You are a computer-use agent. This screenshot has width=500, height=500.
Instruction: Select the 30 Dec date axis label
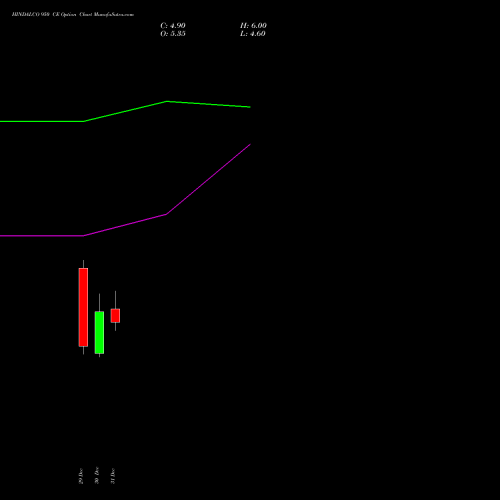[97, 476]
